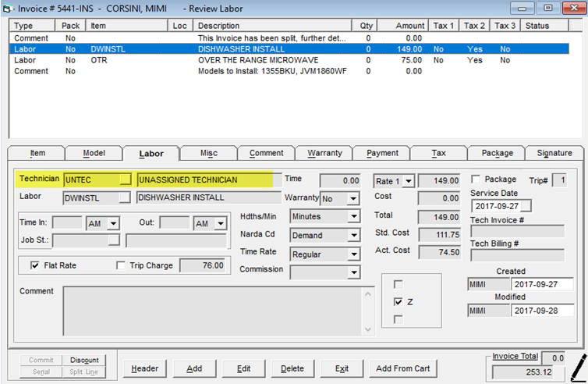Click the Trip# field
This screenshot has width=588, height=384.
point(559,180)
